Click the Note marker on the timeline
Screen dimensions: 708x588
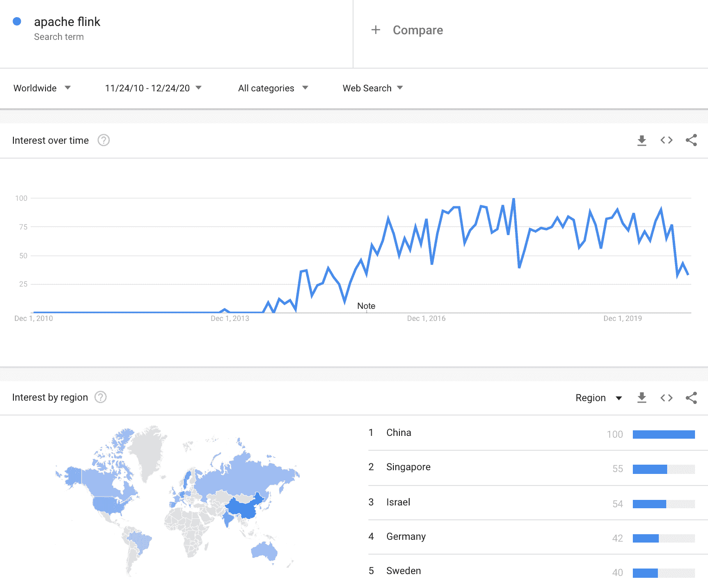(366, 306)
